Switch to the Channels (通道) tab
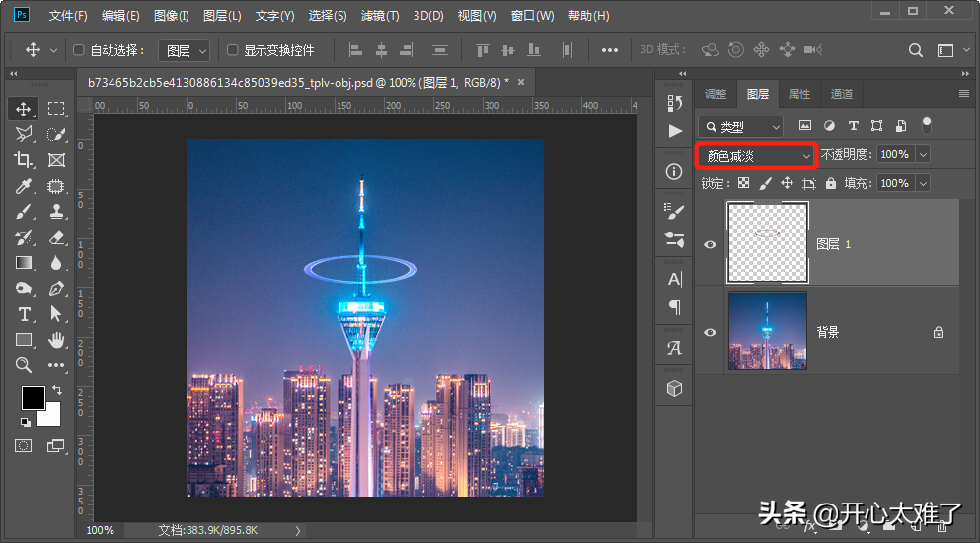This screenshot has height=543, width=980. [842, 94]
